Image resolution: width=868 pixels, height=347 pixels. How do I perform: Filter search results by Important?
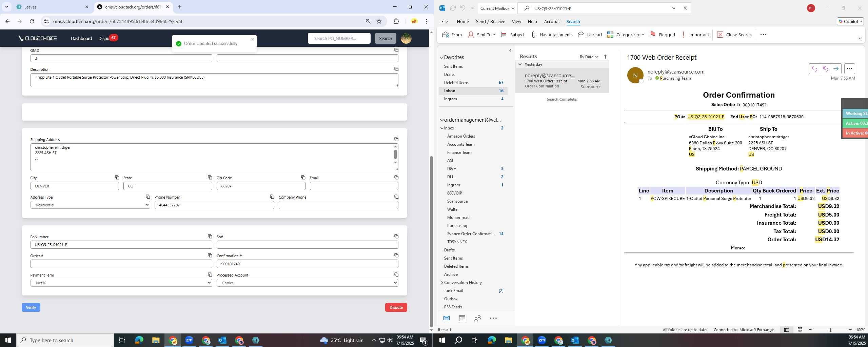[x=695, y=35]
